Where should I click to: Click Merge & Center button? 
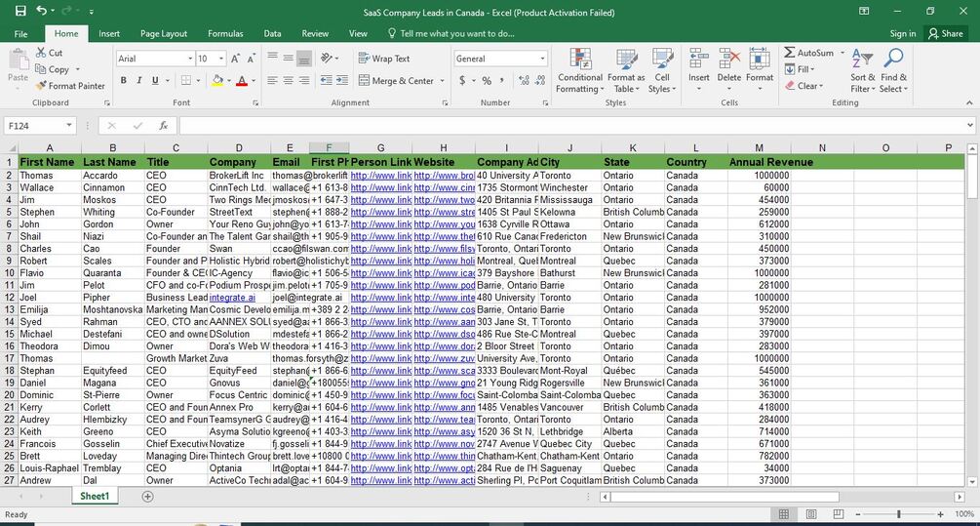396,81
